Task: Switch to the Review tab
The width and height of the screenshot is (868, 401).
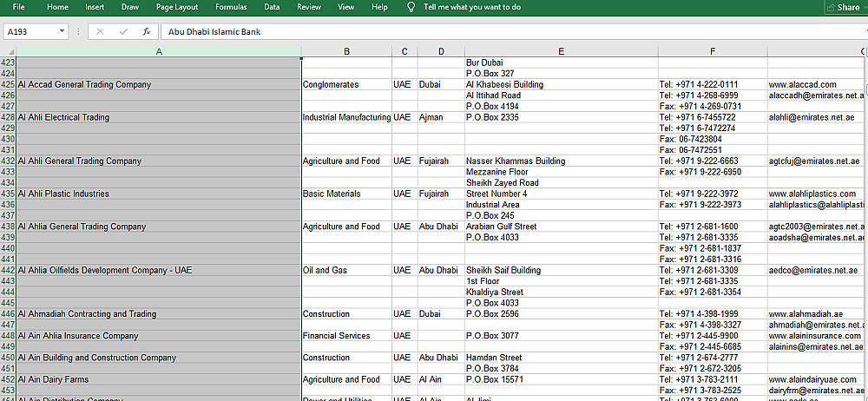Action: [x=309, y=7]
